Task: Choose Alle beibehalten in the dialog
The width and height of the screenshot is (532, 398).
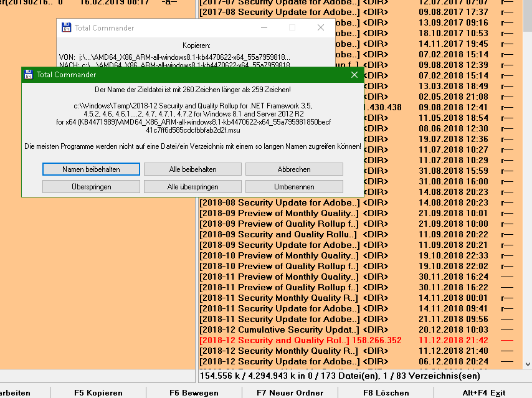Action: pyautogui.click(x=192, y=169)
